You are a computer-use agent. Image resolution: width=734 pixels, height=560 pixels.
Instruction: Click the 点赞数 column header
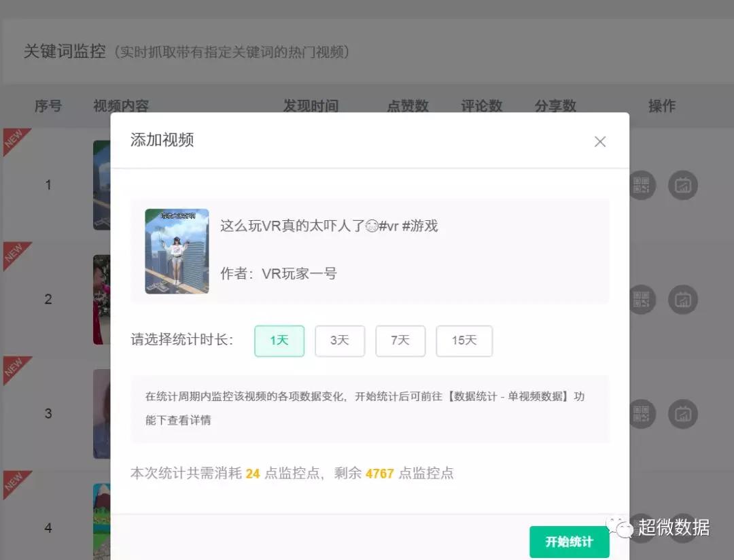[408, 106]
